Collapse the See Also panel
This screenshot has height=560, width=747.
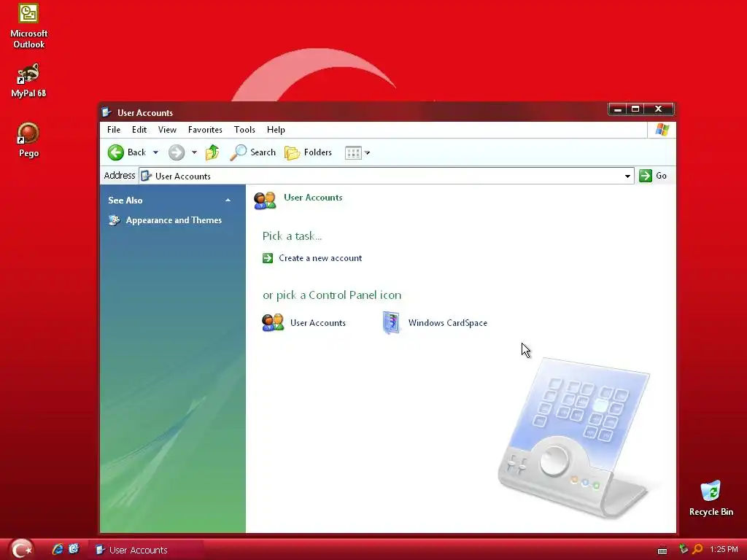(x=228, y=201)
